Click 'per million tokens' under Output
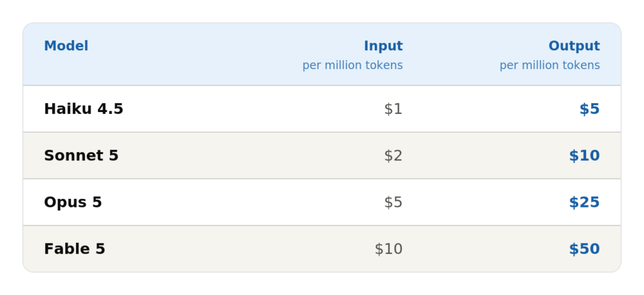This screenshot has height=295, width=644. point(550,65)
